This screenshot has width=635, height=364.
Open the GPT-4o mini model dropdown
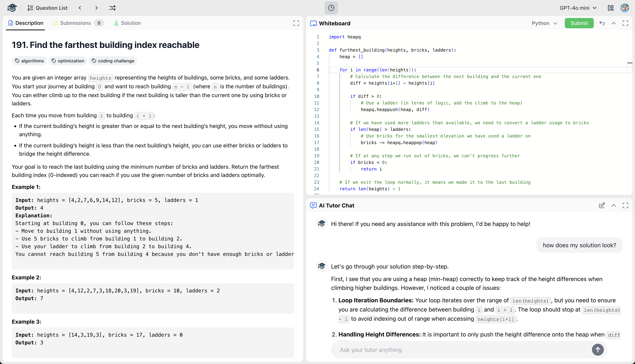coord(578,8)
